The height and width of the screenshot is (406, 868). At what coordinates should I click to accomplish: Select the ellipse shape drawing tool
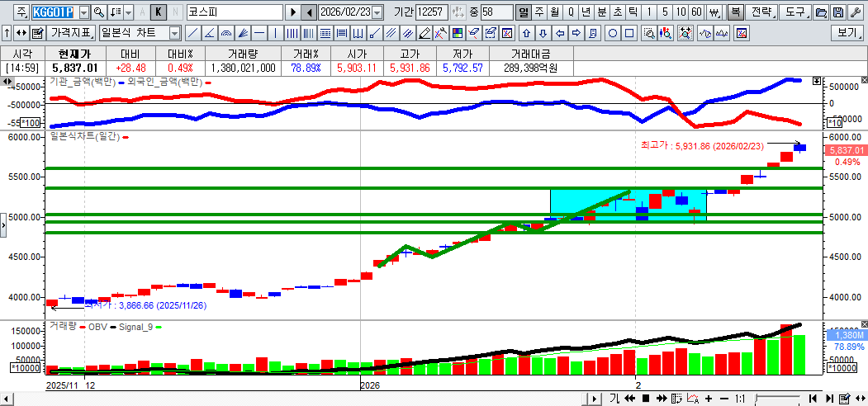[x=613, y=33]
